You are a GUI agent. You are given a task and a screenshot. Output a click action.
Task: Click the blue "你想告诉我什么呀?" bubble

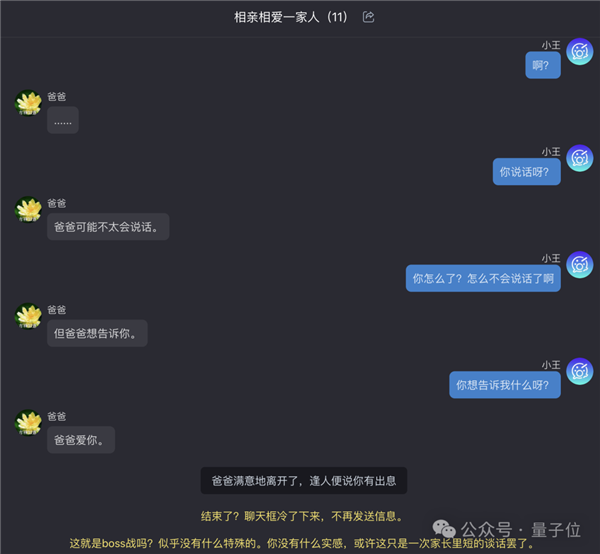click(x=505, y=385)
